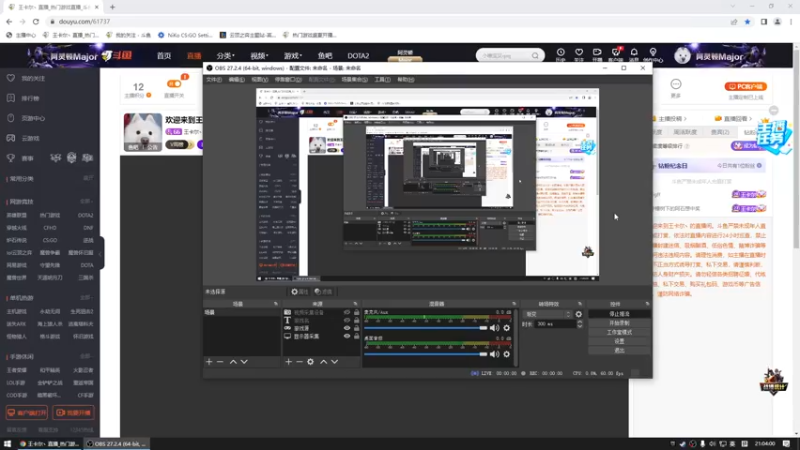Open the OBS 工具(T) menu

click(x=382, y=80)
